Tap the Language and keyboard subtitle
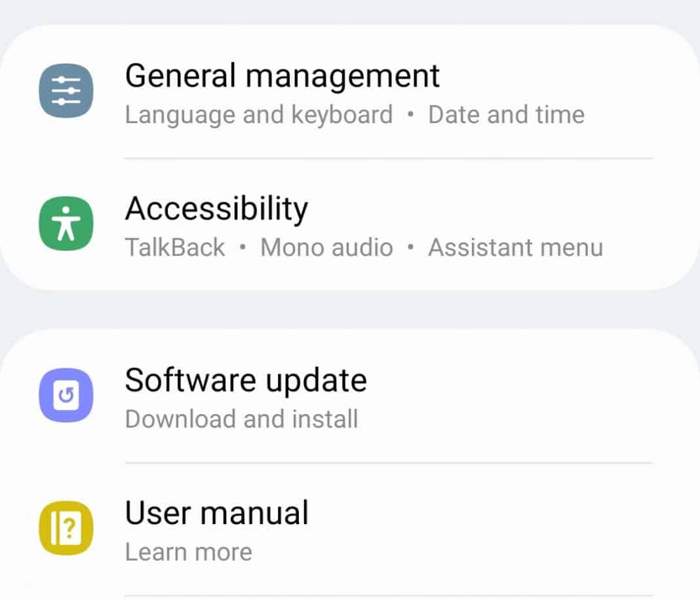This screenshot has width=700, height=600. (259, 115)
